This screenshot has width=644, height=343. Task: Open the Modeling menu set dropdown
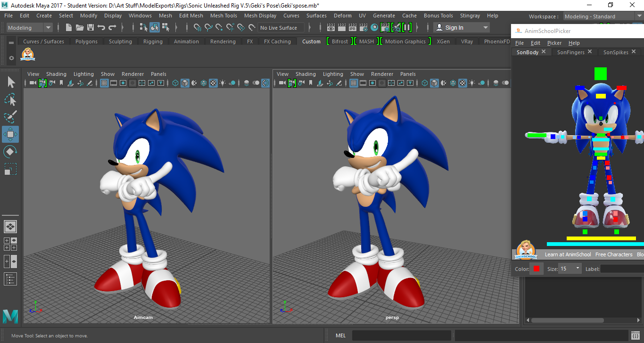[x=29, y=28]
